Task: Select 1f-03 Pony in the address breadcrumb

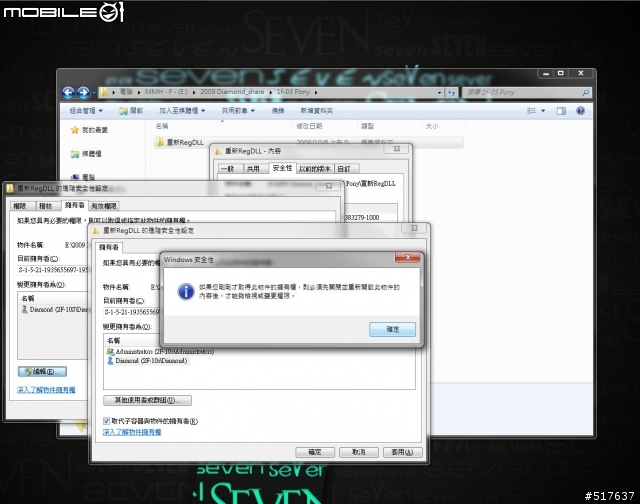Action: (293, 92)
